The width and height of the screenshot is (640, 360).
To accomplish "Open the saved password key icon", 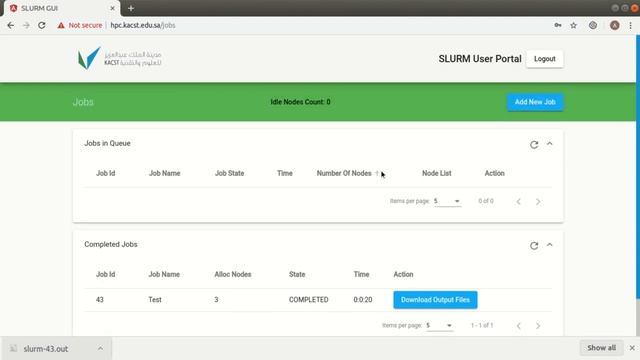I will pos(558,25).
